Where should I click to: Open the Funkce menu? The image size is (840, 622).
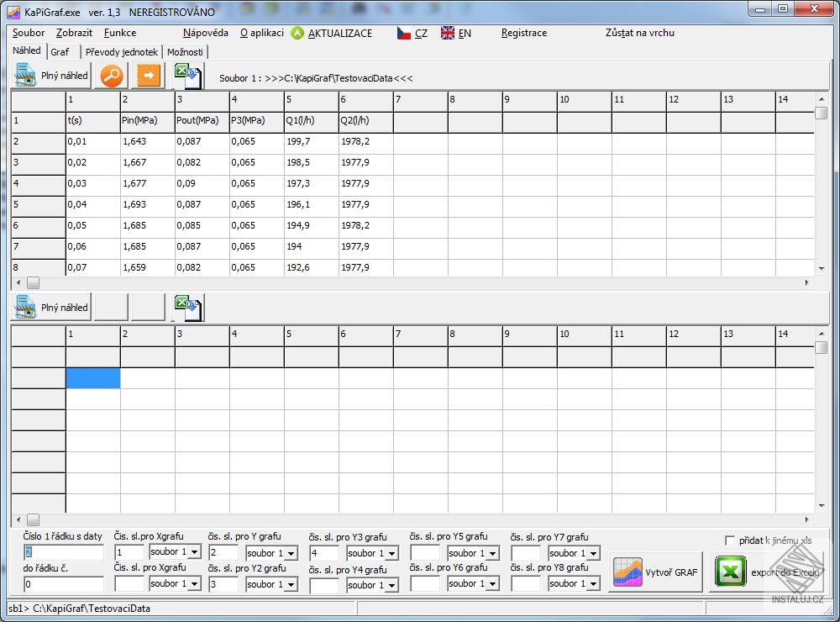[x=120, y=33]
